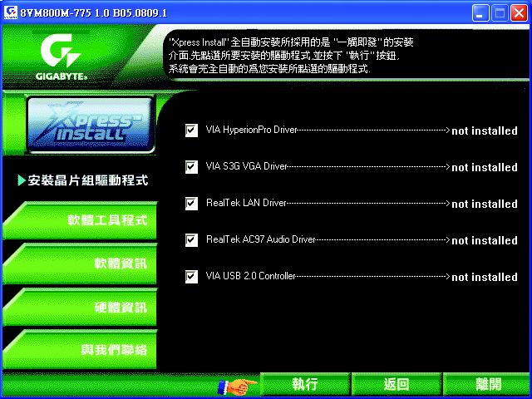Screen dimensions: 532x399
Task: Click the 返回 button
Action: point(397,384)
